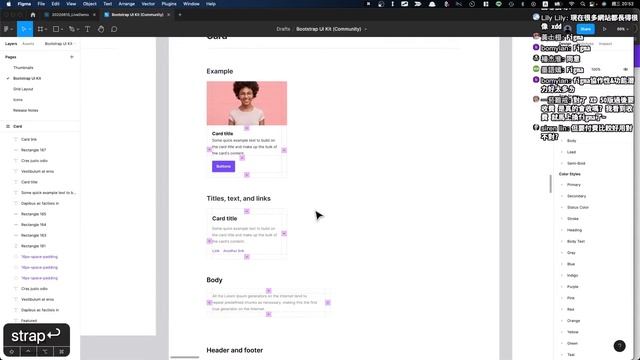The width and height of the screenshot is (640, 360).
Task: Open the Plugins menu
Action: pos(169,4)
